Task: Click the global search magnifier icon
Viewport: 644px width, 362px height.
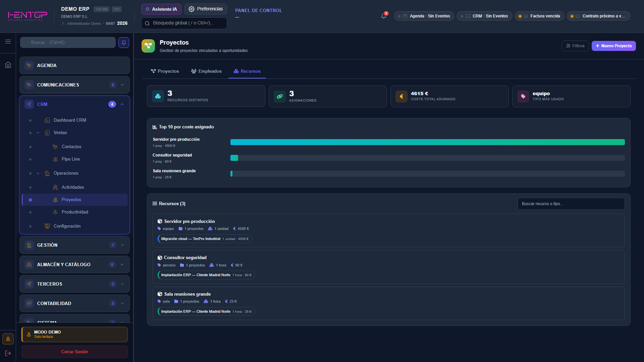Action: 147,23
